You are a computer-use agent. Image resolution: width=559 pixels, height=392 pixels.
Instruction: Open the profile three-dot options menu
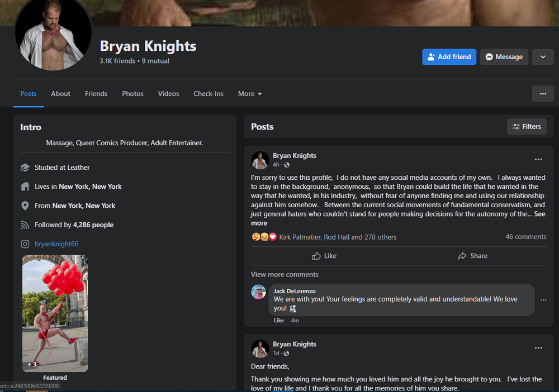[x=542, y=94]
